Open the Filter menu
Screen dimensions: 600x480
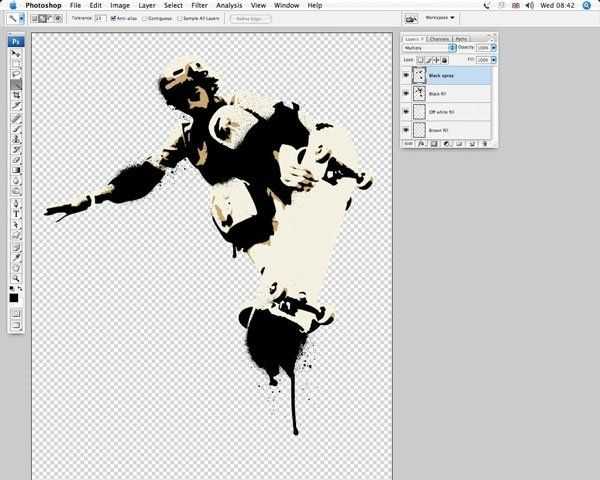(x=199, y=5)
